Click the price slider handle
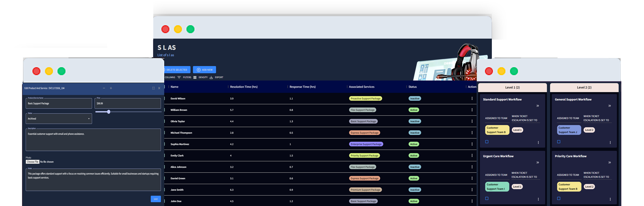644x206 pixels. point(109,112)
